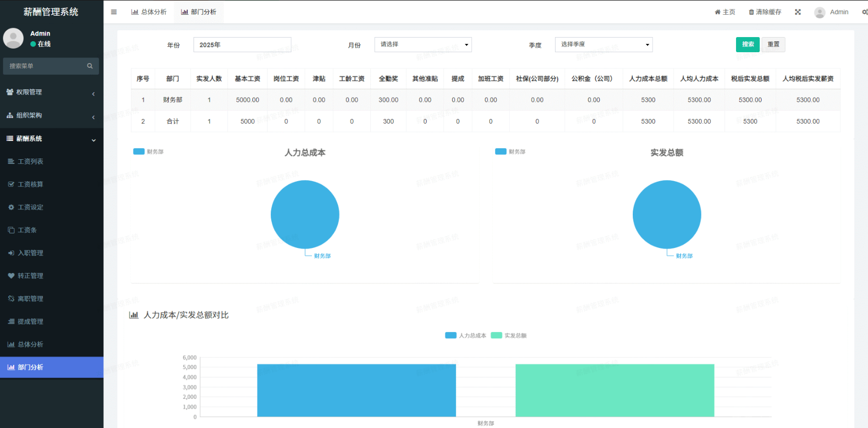Click the 重置 button

pyautogui.click(x=773, y=44)
